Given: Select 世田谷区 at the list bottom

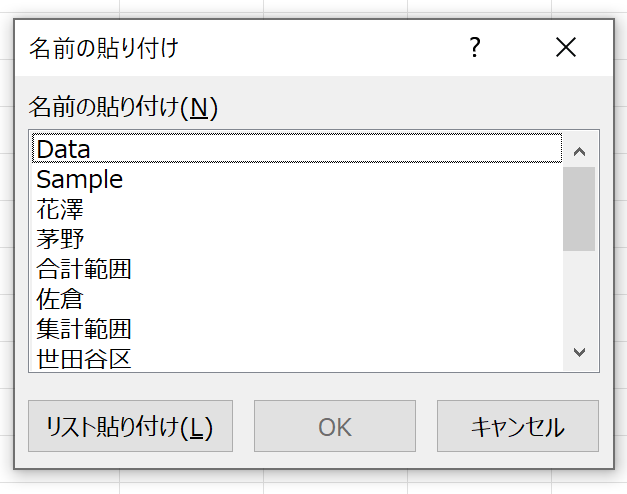Looking at the screenshot, I should tap(297, 358).
